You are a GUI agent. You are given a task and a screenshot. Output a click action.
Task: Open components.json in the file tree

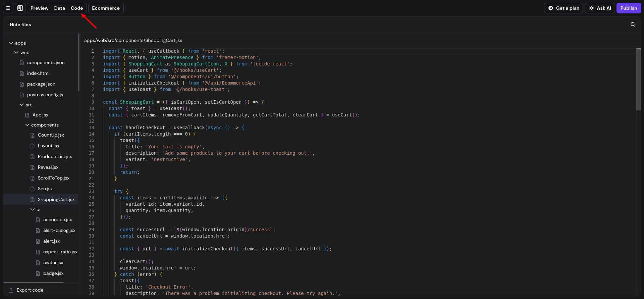pos(46,63)
